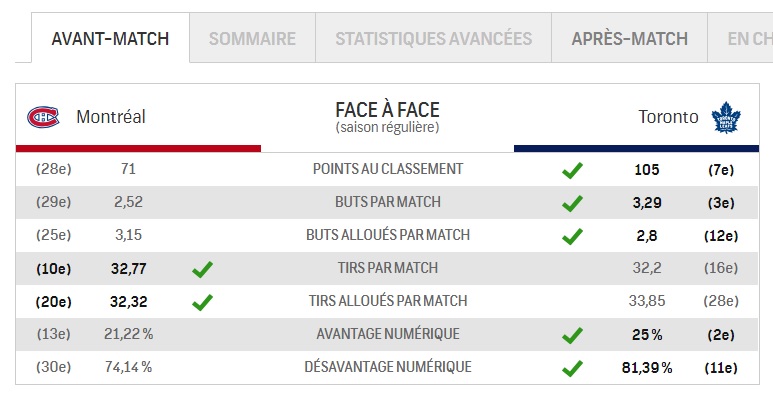Open the Statistiques Avancées tab
Screen dimensions: 773x399
click(x=433, y=38)
